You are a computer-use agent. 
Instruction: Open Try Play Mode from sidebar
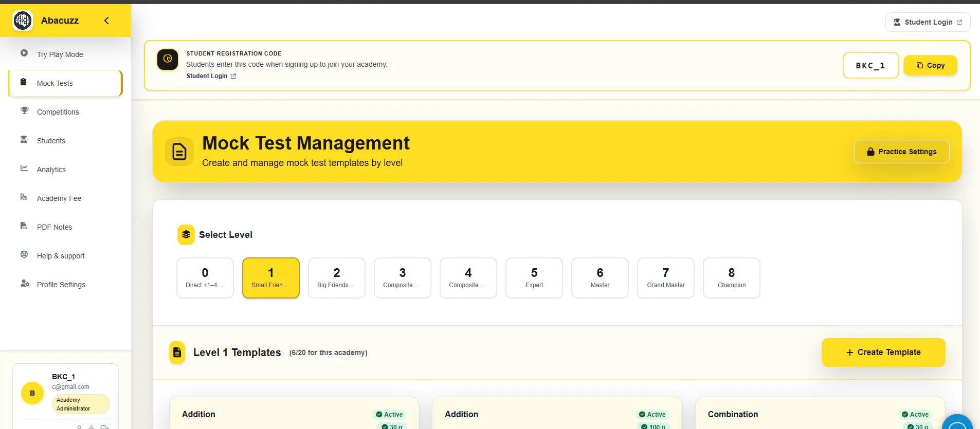(x=65, y=54)
